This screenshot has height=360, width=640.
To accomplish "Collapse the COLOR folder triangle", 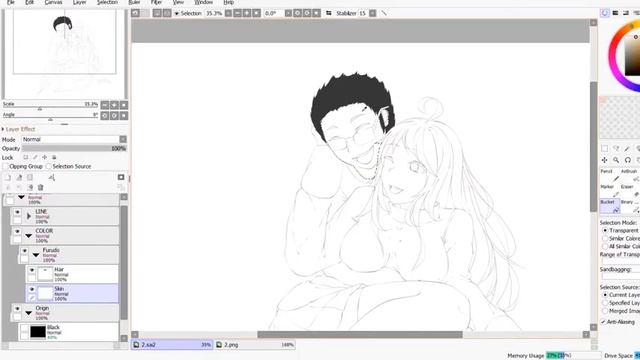I will coord(29,236).
